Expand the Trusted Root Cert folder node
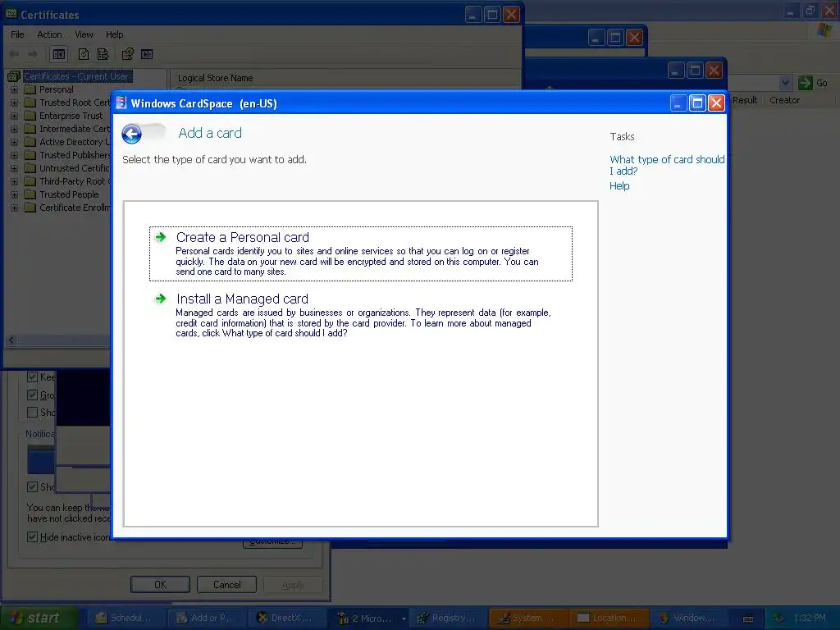 point(14,103)
